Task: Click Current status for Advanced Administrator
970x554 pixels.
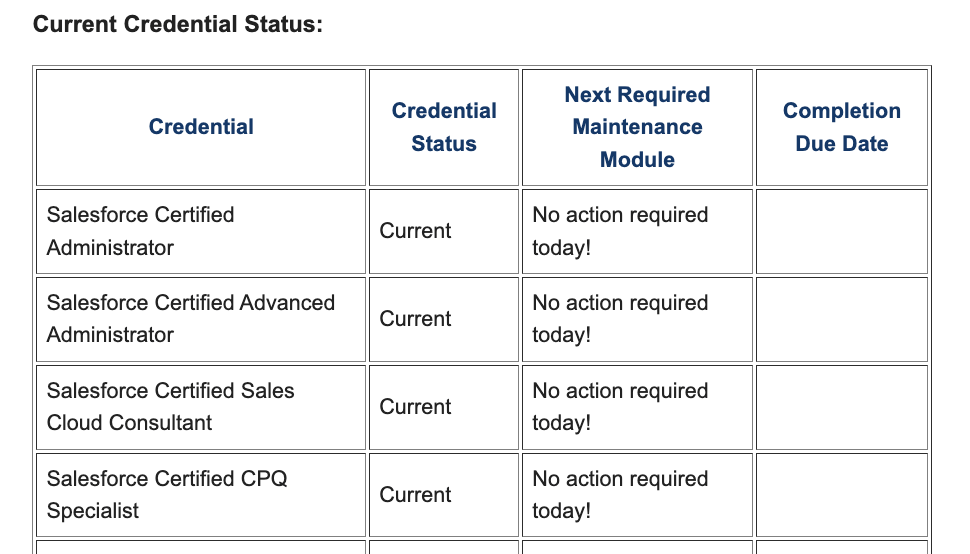Action: pyautogui.click(x=415, y=319)
